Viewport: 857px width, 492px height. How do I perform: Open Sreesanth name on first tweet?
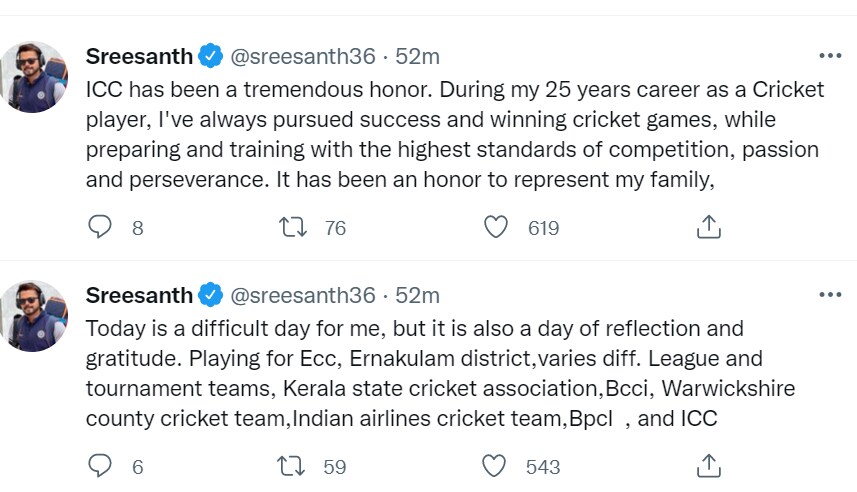click(x=139, y=56)
